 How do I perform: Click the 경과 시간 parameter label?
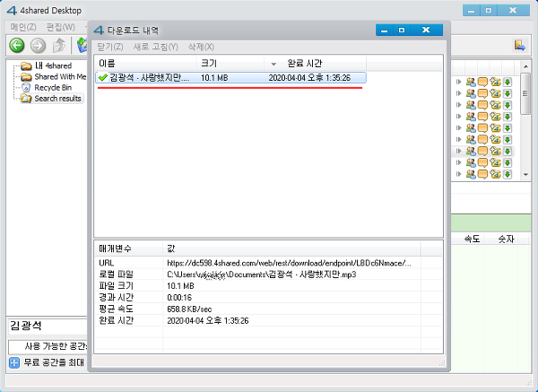(116, 297)
